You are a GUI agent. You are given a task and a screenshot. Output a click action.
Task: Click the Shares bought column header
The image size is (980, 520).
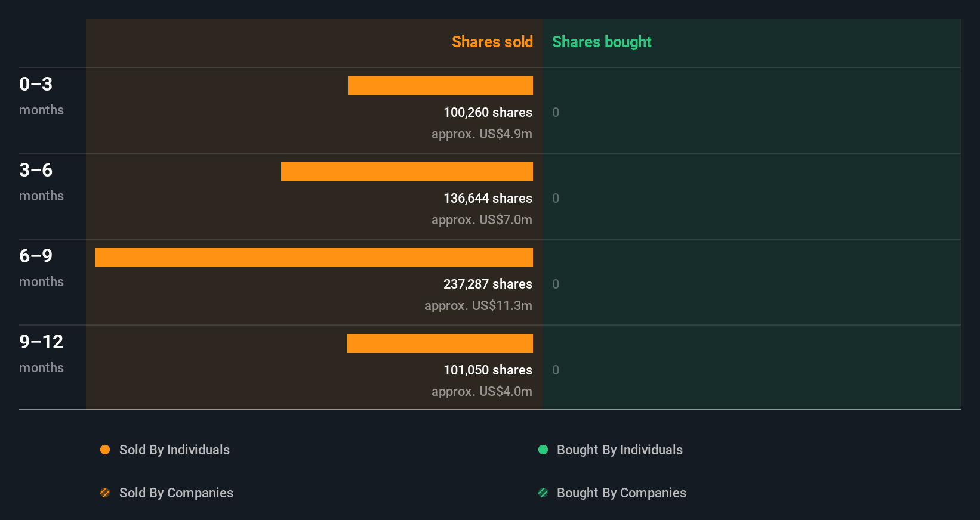pyautogui.click(x=602, y=42)
